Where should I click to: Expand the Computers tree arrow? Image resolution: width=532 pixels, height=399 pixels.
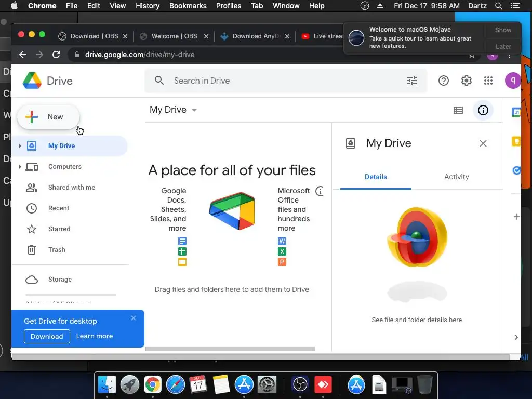click(x=20, y=167)
